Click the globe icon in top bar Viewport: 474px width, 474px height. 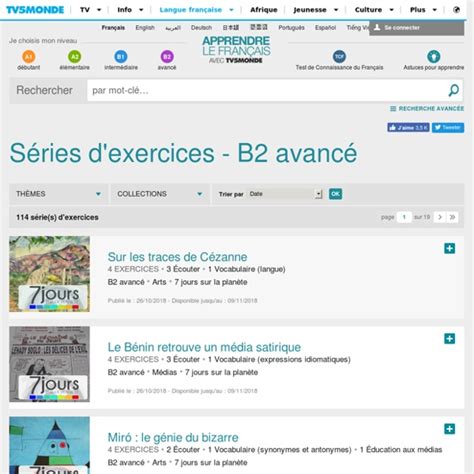(456, 10)
